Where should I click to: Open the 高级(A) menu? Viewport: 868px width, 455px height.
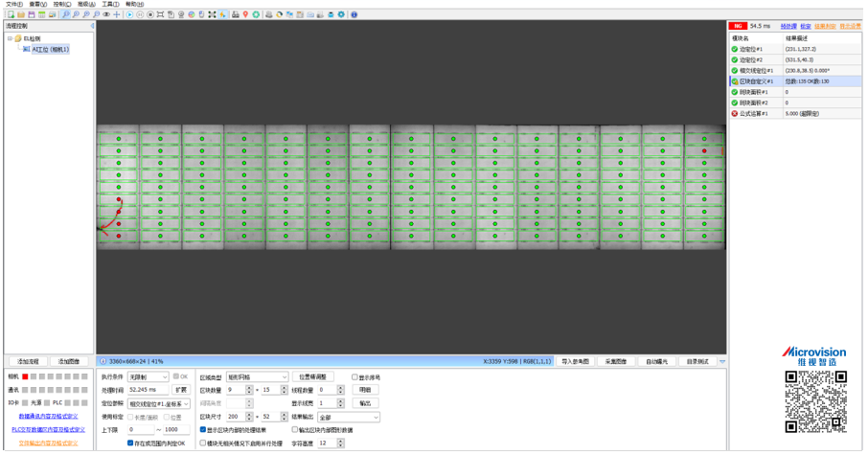pyautogui.click(x=86, y=4)
